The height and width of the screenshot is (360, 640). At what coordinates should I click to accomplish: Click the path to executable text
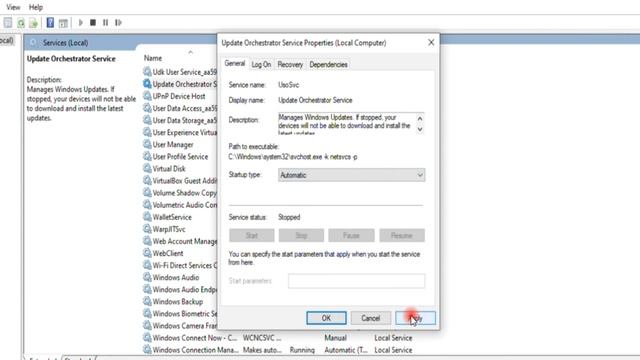pyautogui.click(x=293, y=157)
